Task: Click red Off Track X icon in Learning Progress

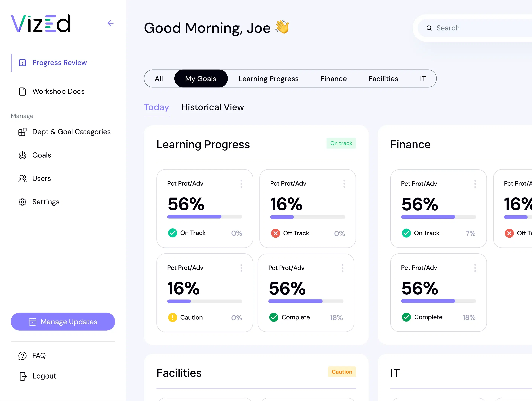Action: tap(275, 233)
